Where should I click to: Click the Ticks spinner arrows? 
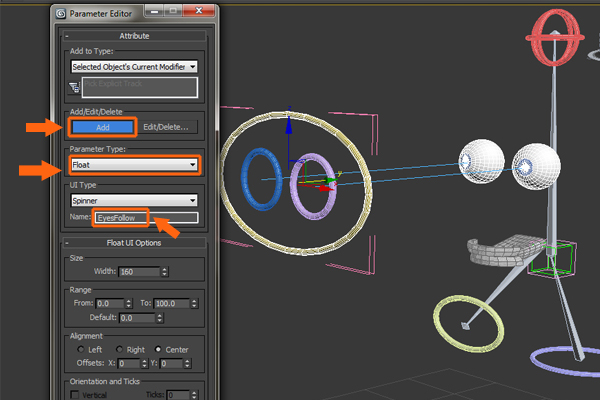pos(194,395)
